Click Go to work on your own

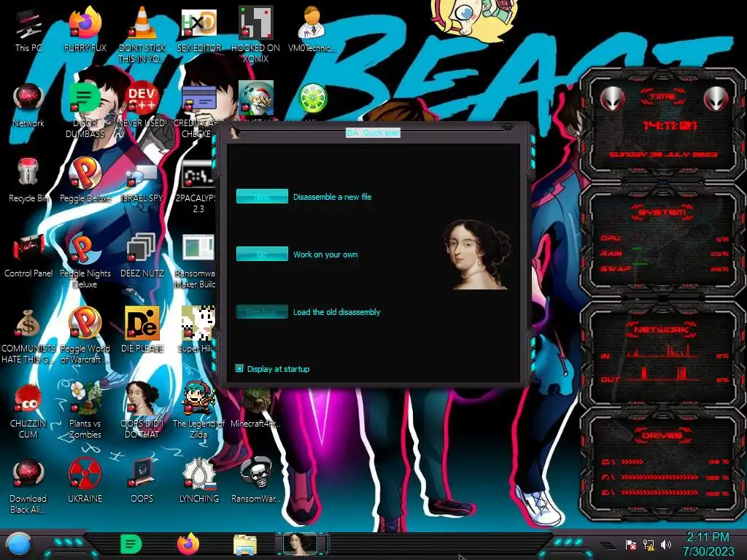[x=262, y=254]
